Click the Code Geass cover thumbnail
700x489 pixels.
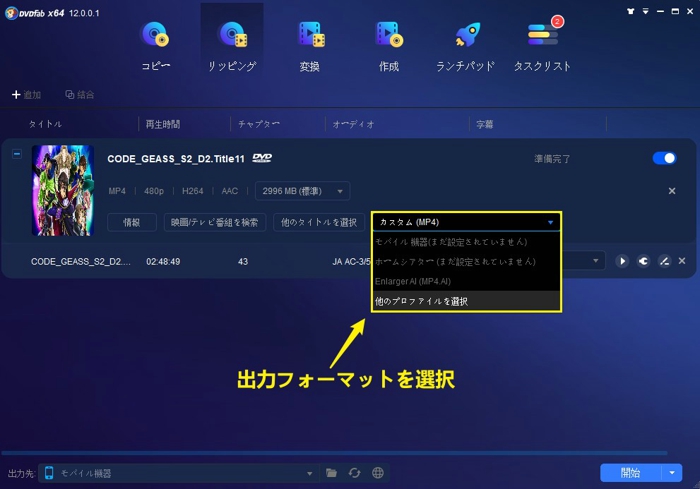pos(63,190)
